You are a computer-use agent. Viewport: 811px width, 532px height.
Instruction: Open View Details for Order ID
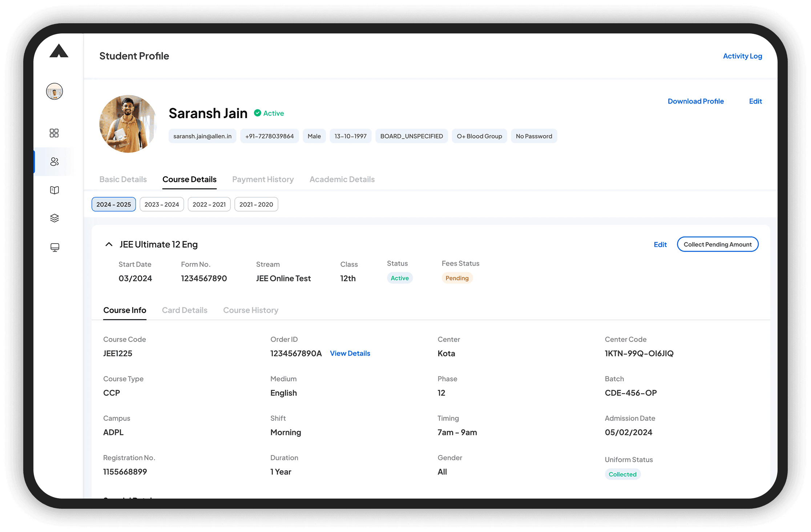[x=350, y=353]
